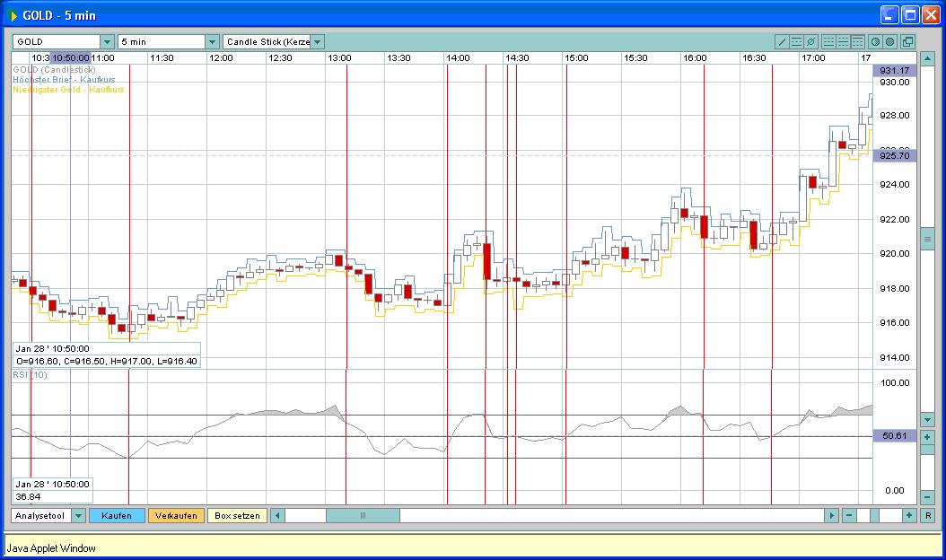Click the horizontal zoom plus button
946x560 pixels.
click(x=909, y=515)
